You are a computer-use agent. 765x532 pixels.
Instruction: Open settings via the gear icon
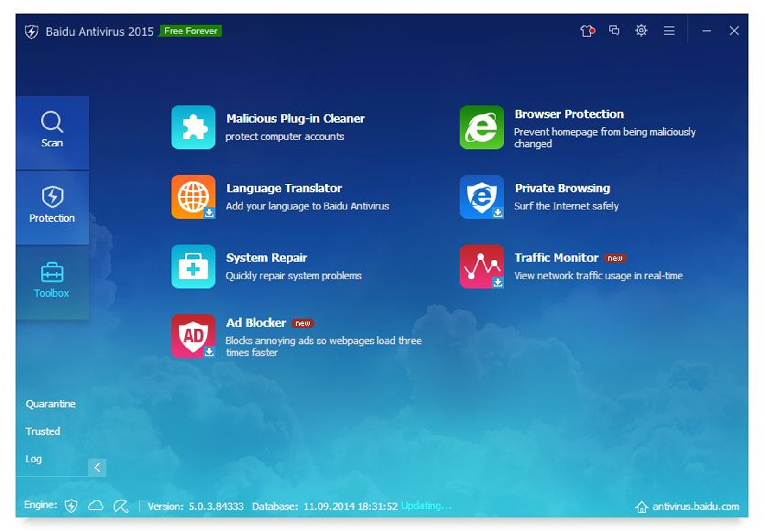tap(641, 31)
